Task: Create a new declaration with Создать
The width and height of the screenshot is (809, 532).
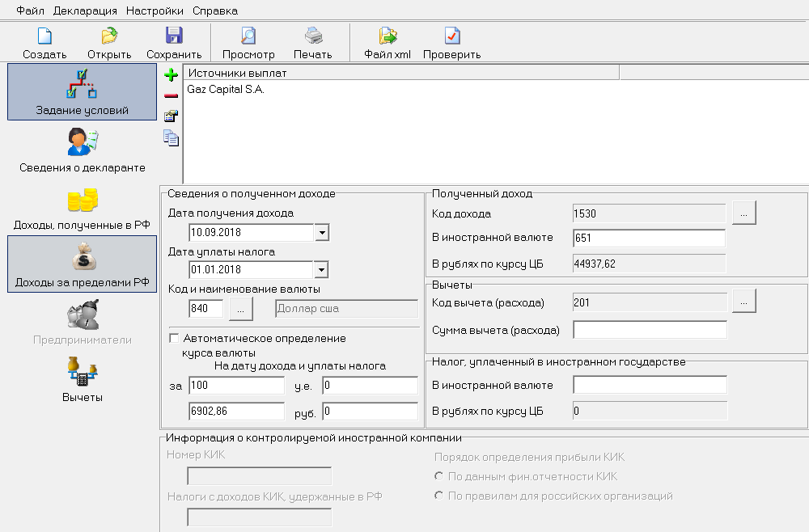Action: [x=44, y=44]
